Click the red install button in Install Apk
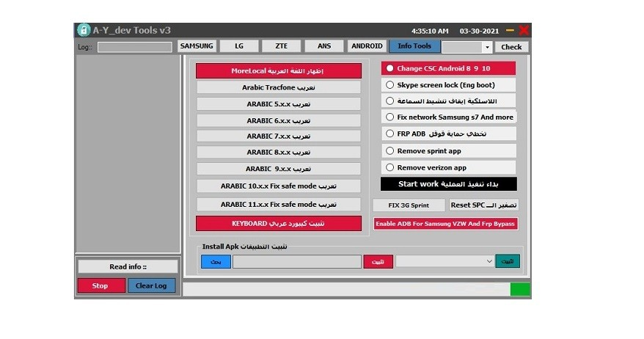Screen dimensions: 644x339 378,261
